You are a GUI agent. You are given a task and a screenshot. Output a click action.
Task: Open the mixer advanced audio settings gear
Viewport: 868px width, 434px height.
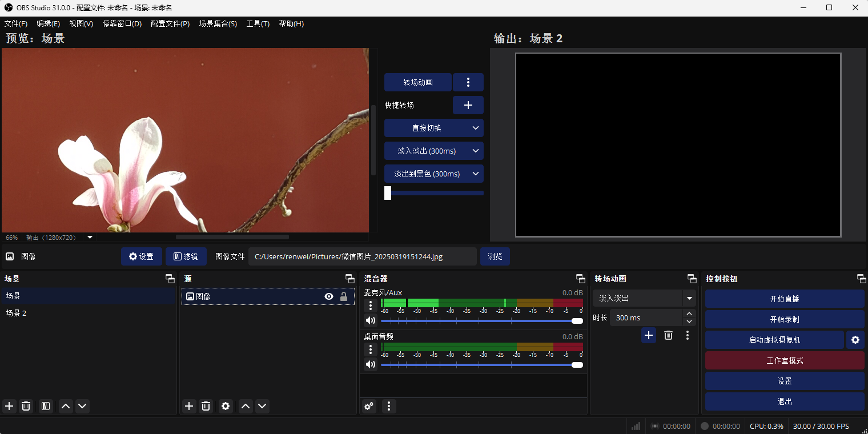tap(369, 406)
